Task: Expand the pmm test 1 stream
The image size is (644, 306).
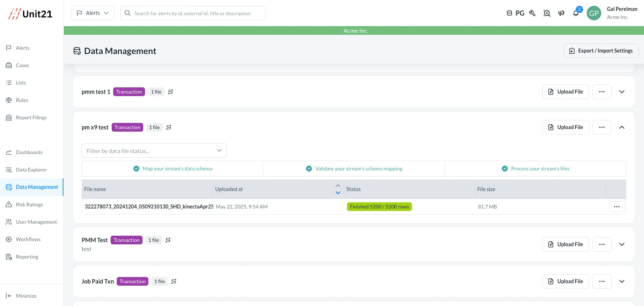Action: 622,92
